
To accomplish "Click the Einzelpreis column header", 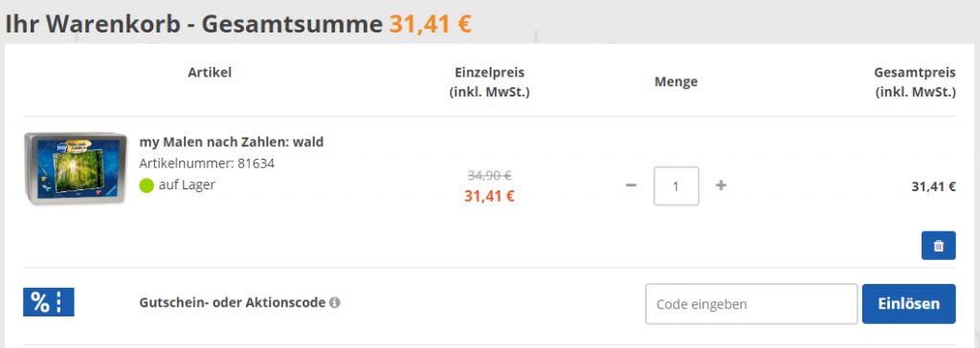I will 489,82.
